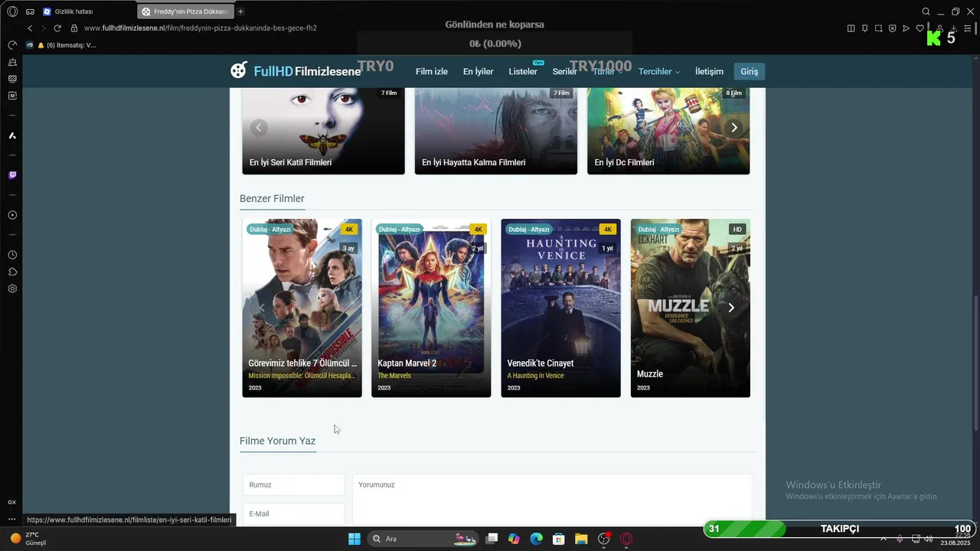Show the next film lists with right arrow

point(733,128)
